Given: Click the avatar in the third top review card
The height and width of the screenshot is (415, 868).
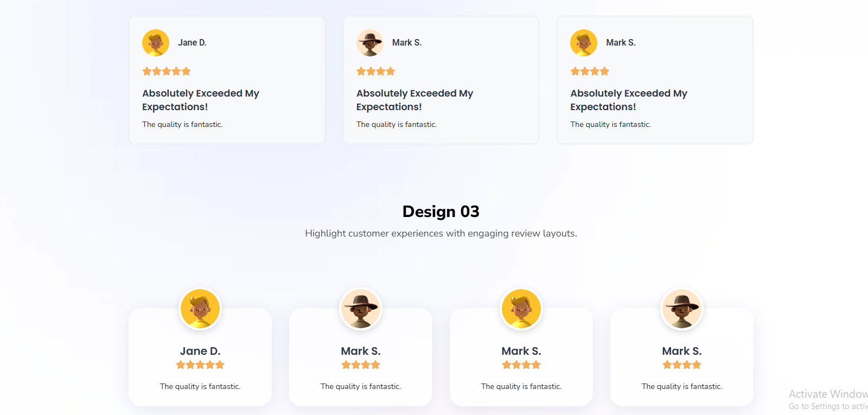Looking at the screenshot, I should 583,42.
